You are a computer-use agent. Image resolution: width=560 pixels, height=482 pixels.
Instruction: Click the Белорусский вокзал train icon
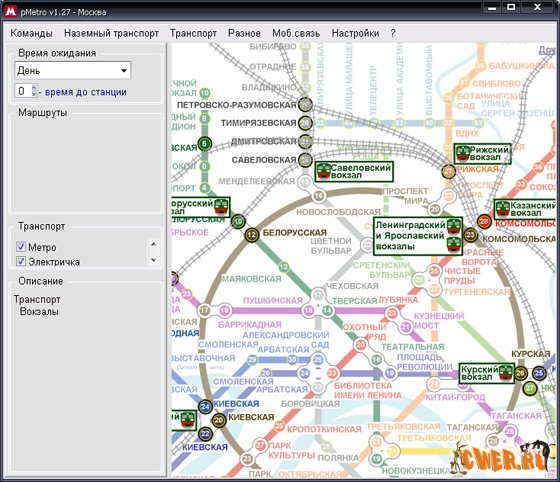(x=221, y=206)
